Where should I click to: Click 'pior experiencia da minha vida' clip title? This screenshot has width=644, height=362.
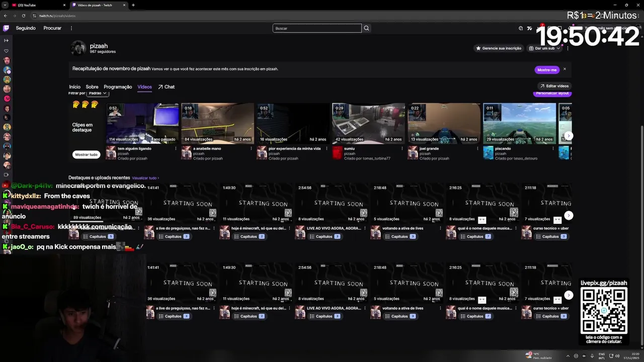(294, 149)
